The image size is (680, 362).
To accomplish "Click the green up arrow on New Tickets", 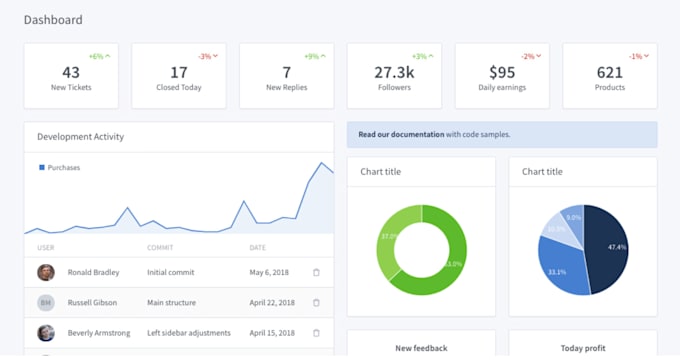I will (x=108, y=56).
